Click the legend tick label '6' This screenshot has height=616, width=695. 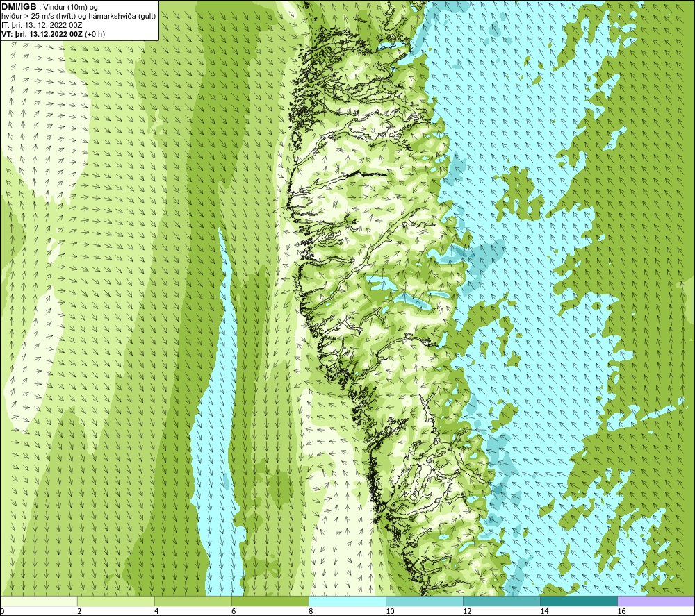tap(234, 611)
